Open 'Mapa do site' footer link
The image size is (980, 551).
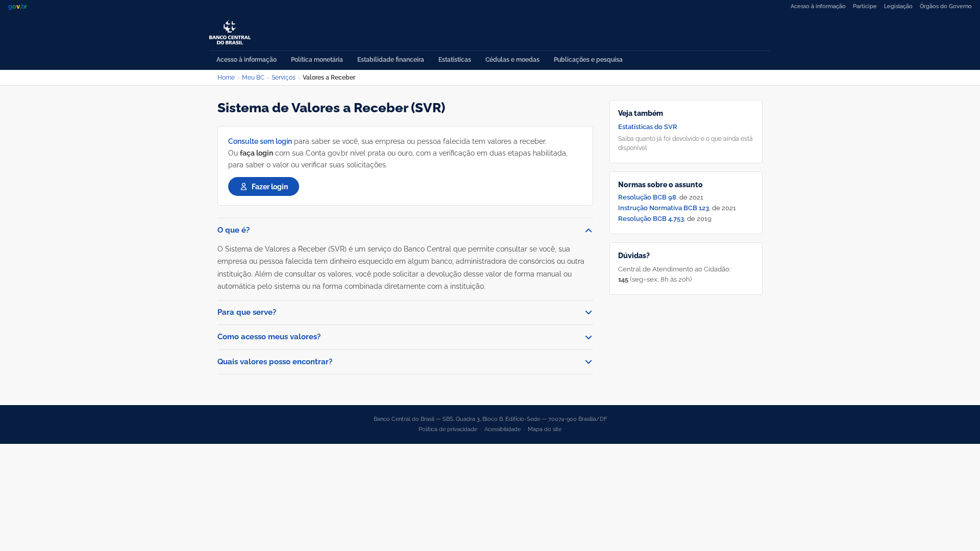(x=544, y=430)
